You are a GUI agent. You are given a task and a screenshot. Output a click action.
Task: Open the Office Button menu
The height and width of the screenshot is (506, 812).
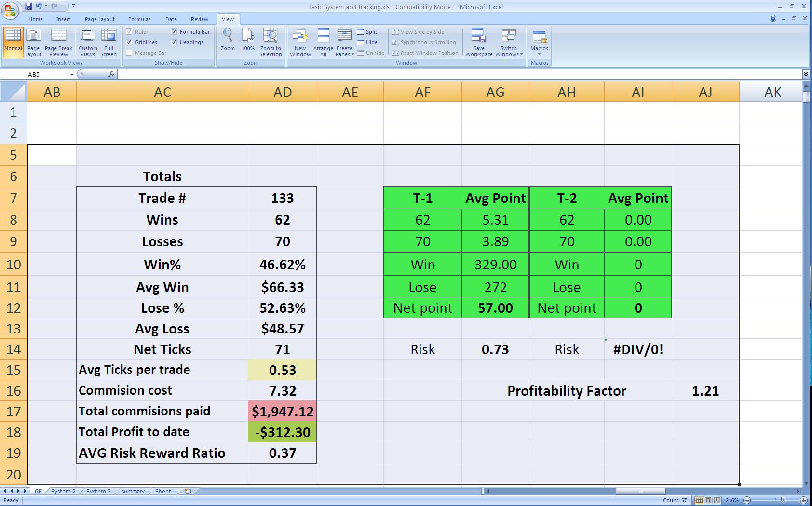[11, 10]
